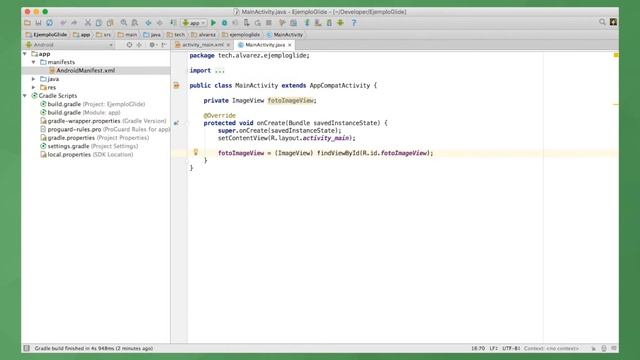Viewport: 640px width, 360px height.
Task: Open the app run configuration dropdown
Action: point(193,23)
